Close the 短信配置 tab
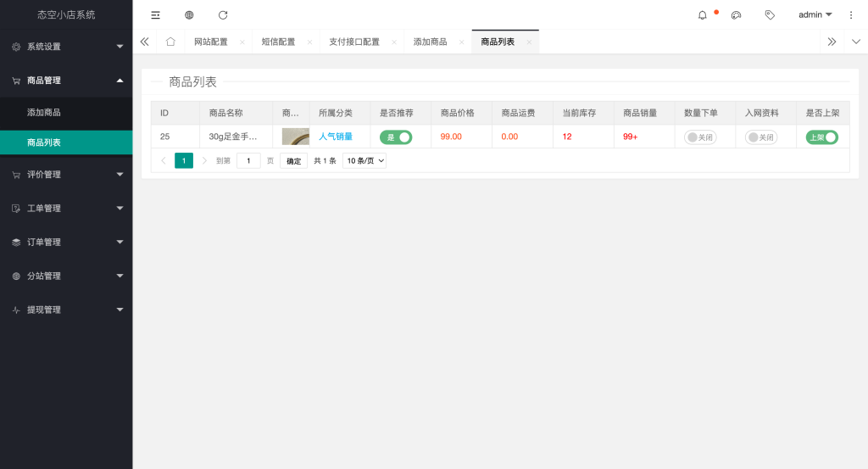The width and height of the screenshot is (868, 469). point(309,42)
